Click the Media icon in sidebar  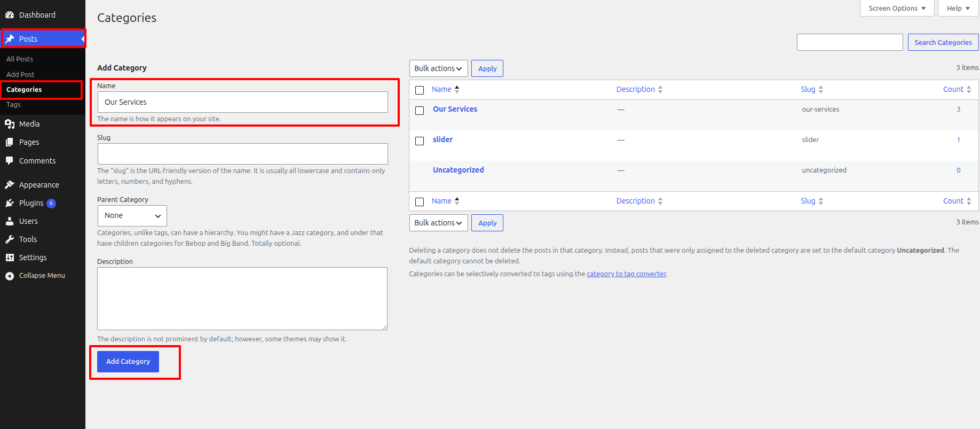click(x=10, y=124)
